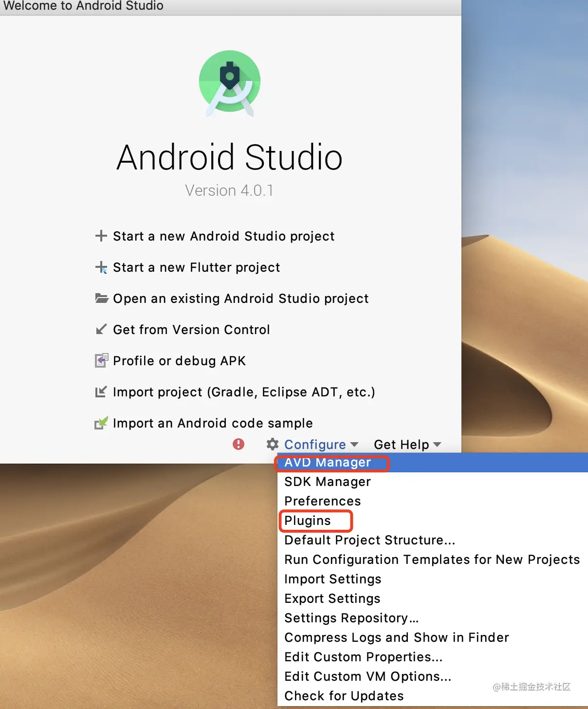Expand the Get Help dropdown
The width and height of the screenshot is (588, 709).
tap(407, 445)
